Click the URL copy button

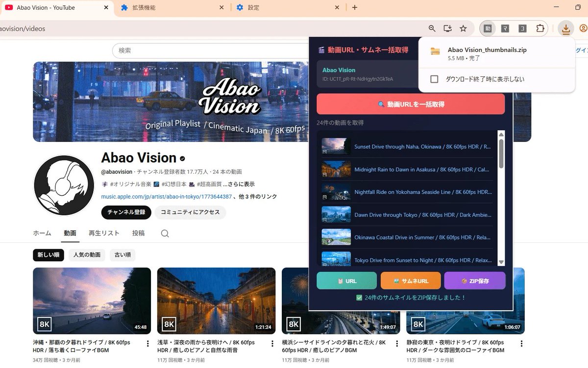(x=346, y=281)
